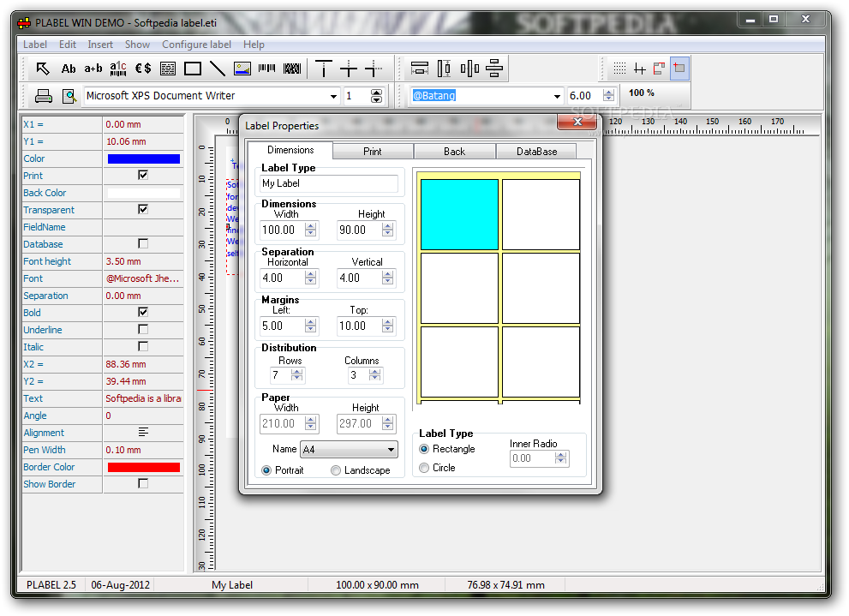This screenshot has height=616, width=849.
Task: Click the guide lines icon
Action: coord(639,69)
